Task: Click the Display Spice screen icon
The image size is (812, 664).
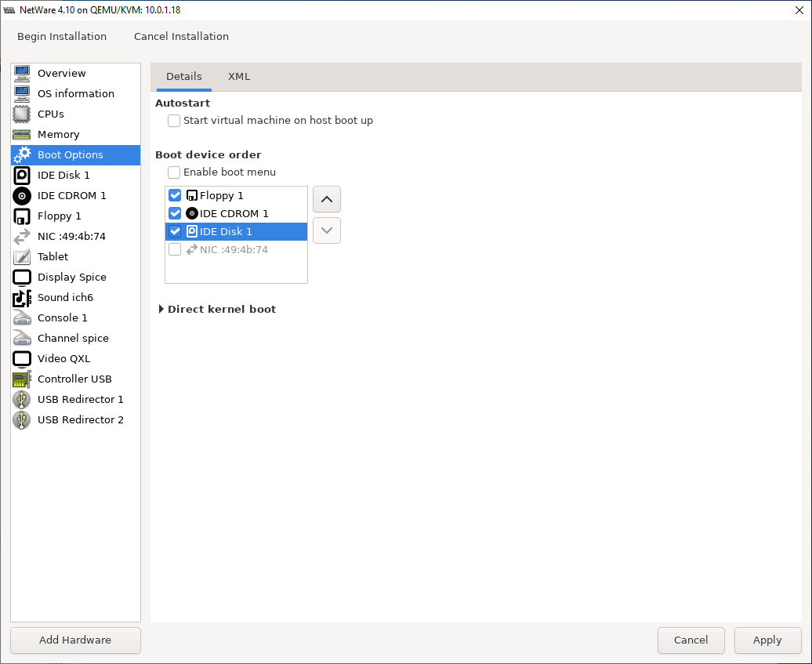Action: [x=22, y=277]
